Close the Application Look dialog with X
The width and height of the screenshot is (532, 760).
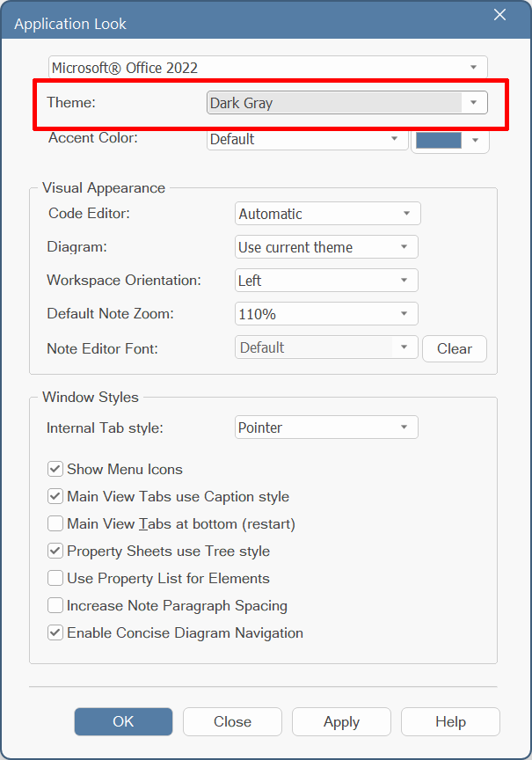(x=499, y=15)
